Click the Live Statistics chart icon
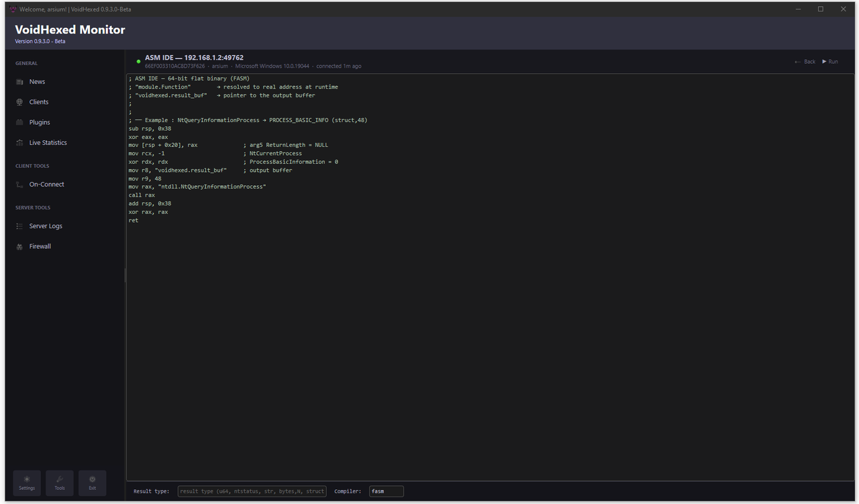This screenshot has height=504, width=859. point(19,142)
